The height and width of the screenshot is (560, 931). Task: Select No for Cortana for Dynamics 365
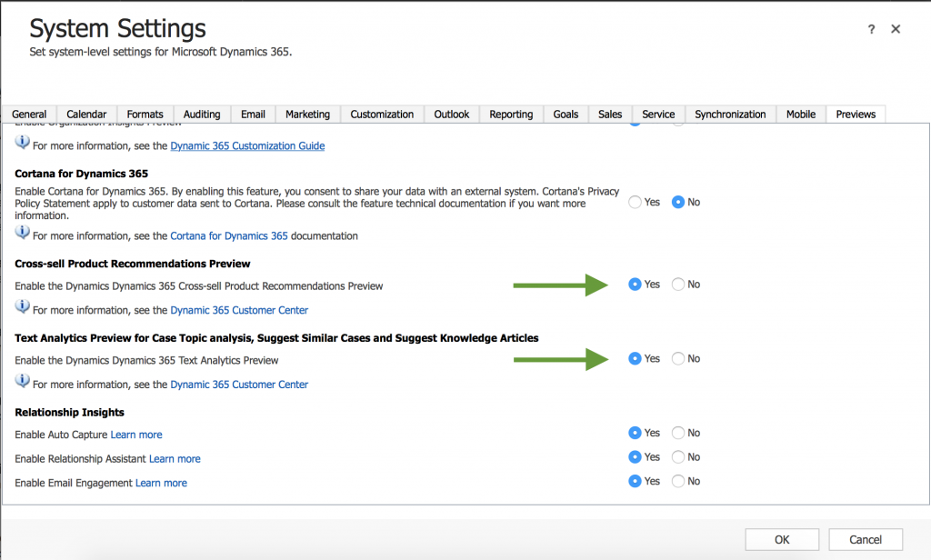pyautogui.click(x=678, y=202)
